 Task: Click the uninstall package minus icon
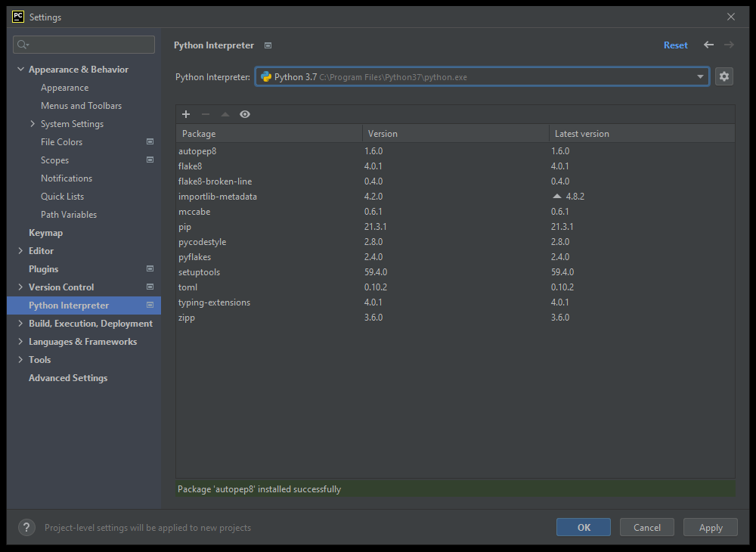coord(206,114)
